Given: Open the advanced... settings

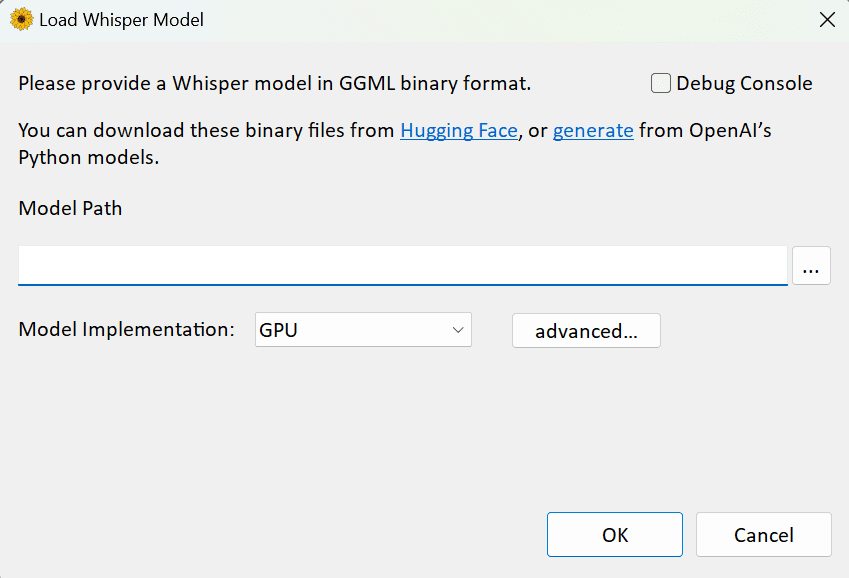Looking at the screenshot, I should [586, 331].
